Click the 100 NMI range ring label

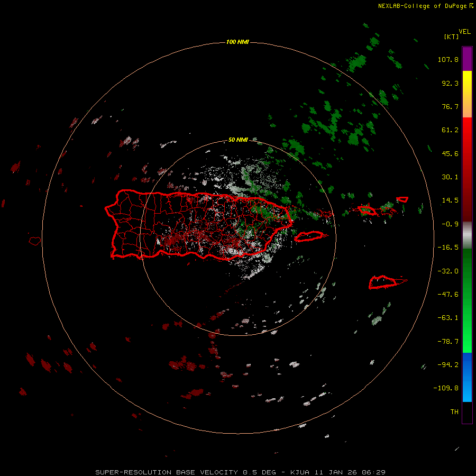pos(237,42)
